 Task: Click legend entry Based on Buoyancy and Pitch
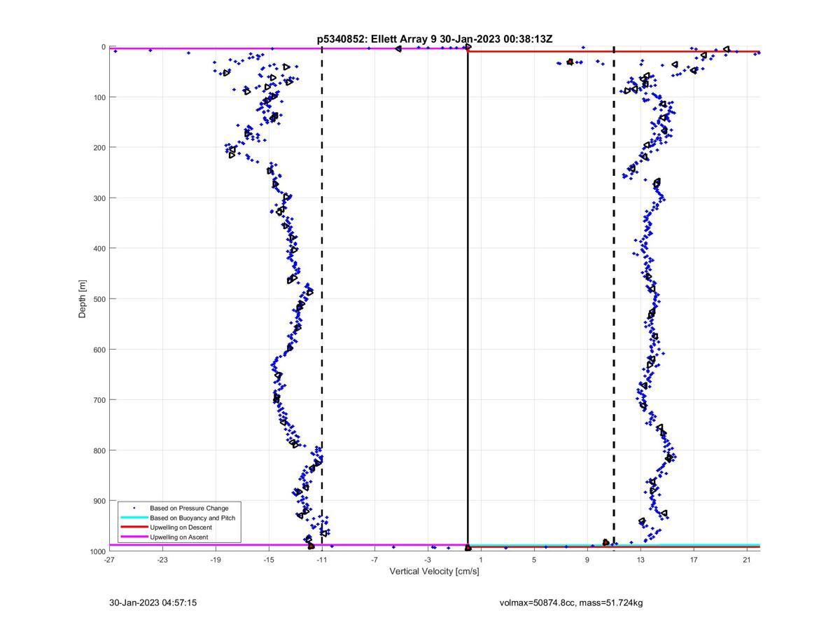click(192, 518)
